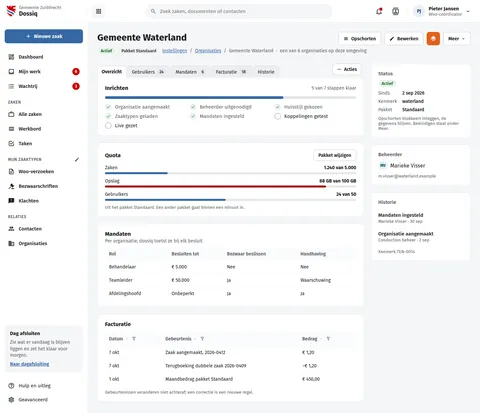Click the Alle zaken folder icon
This screenshot has height=413, width=480.
11,114
